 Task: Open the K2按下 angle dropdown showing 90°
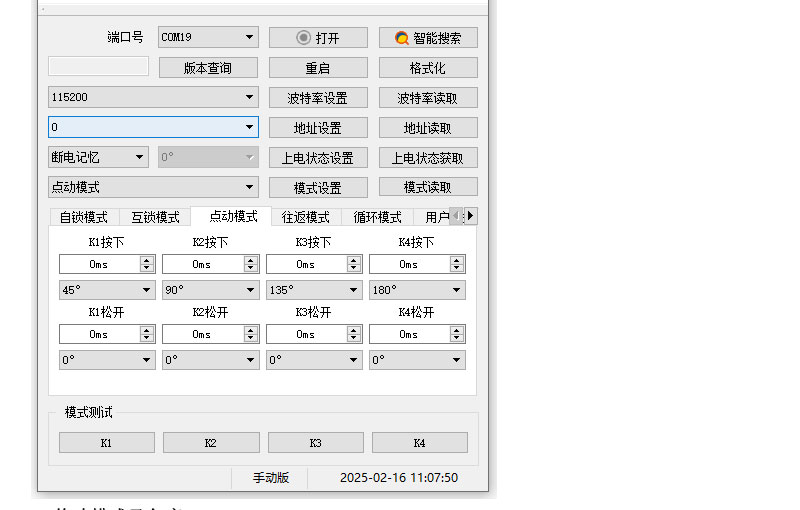(x=211, y=290)
